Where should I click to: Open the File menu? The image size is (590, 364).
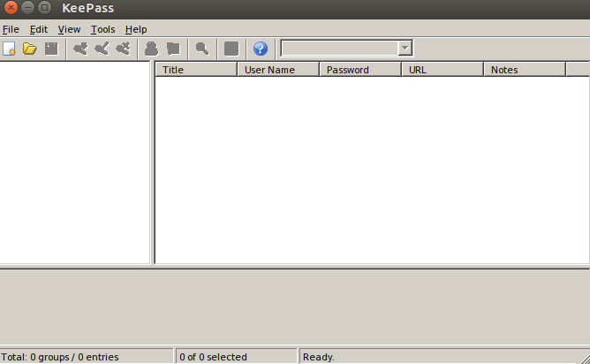11,29
